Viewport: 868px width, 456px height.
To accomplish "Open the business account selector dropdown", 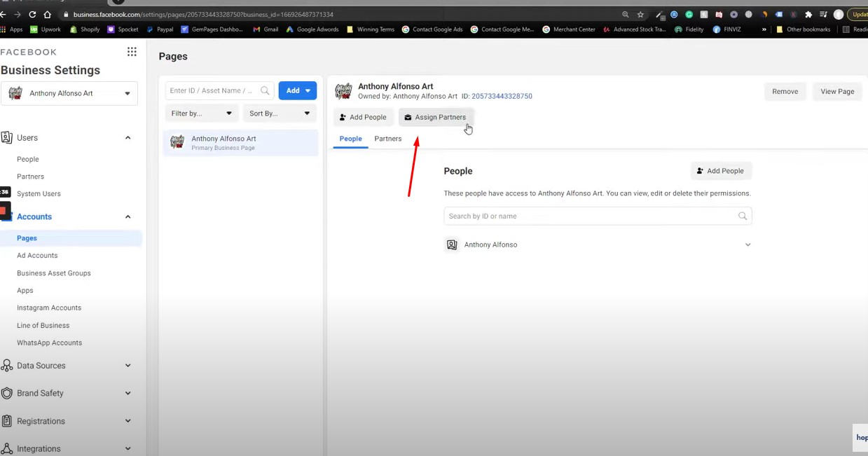I will click(69, 93).
